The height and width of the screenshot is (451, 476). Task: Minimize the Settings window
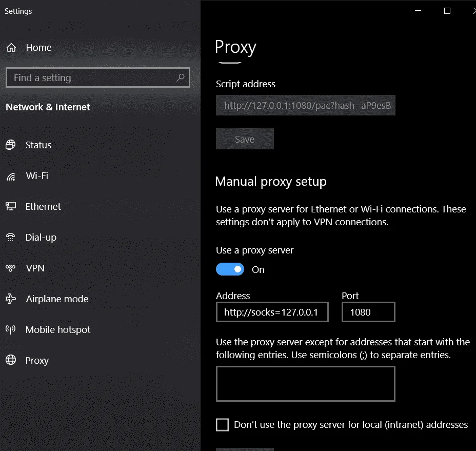tap(418, 11)
